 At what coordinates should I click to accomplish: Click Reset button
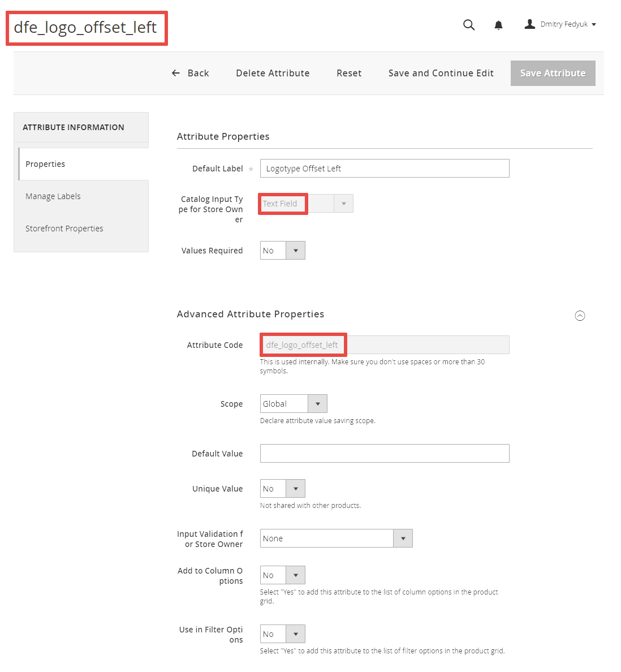click(349, 74)
